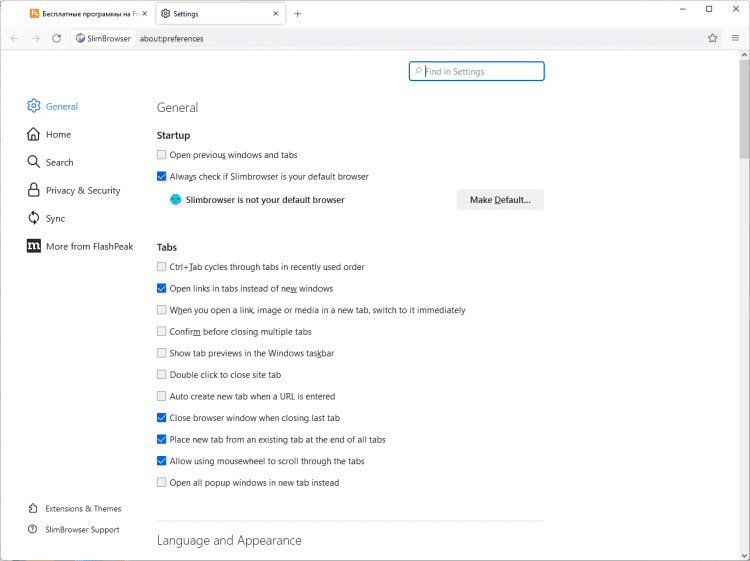Viewport: 750px width, 561px height.
Task: Bookmark this page with the star icon
Action: (x=713, y=38)
